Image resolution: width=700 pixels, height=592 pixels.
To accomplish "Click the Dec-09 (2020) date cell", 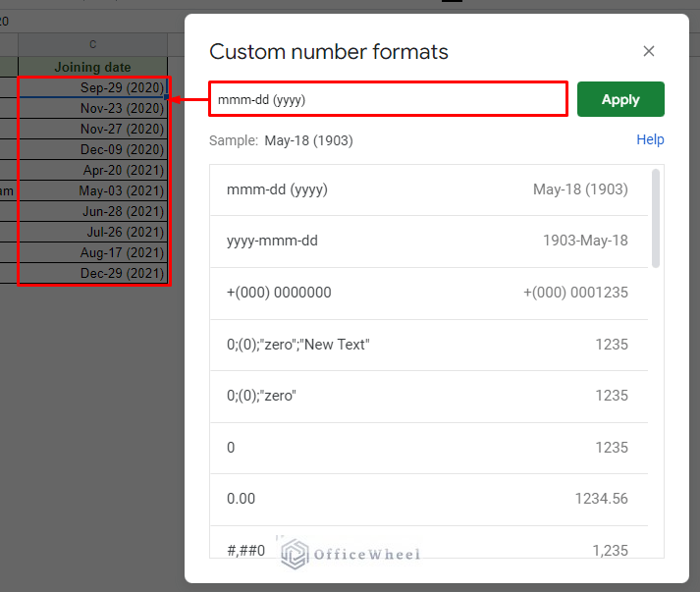I will 93,149.
